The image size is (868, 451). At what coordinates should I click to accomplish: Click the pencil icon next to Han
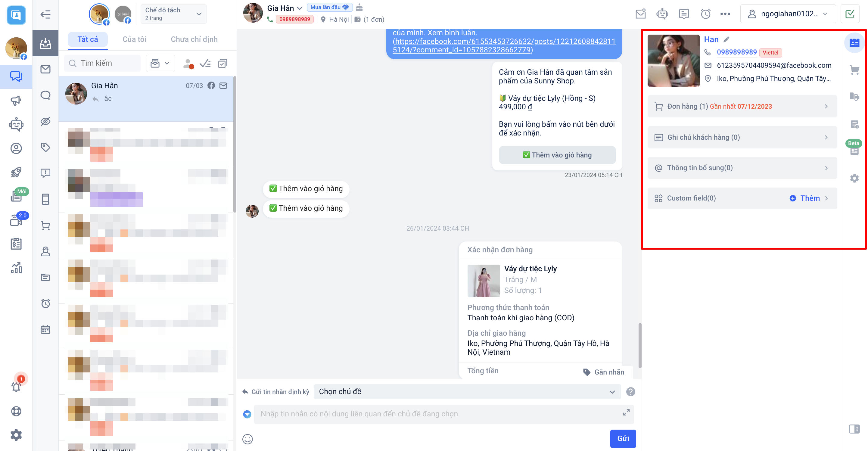(x=726, y=39)
